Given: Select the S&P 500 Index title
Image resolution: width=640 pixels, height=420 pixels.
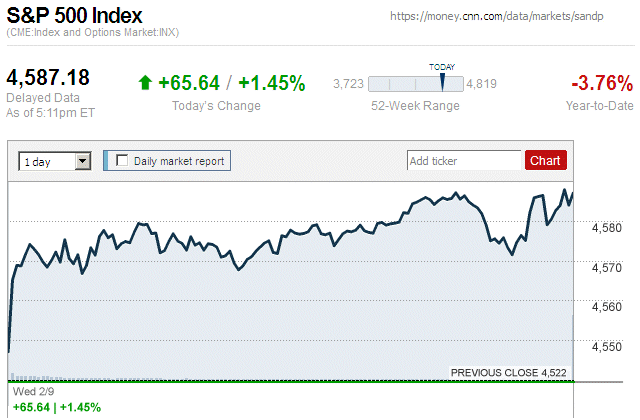Looking at the screenshot, I should point(75,17).
